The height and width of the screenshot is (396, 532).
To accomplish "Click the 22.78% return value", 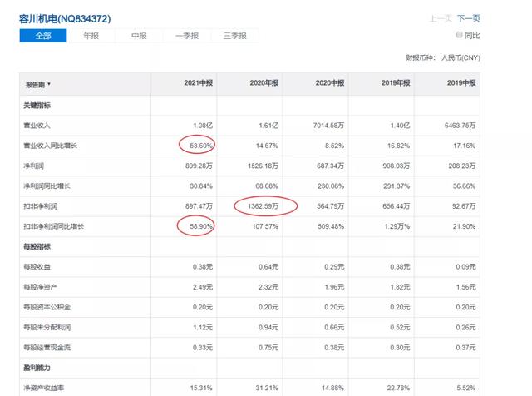I will tap(399, 389).
